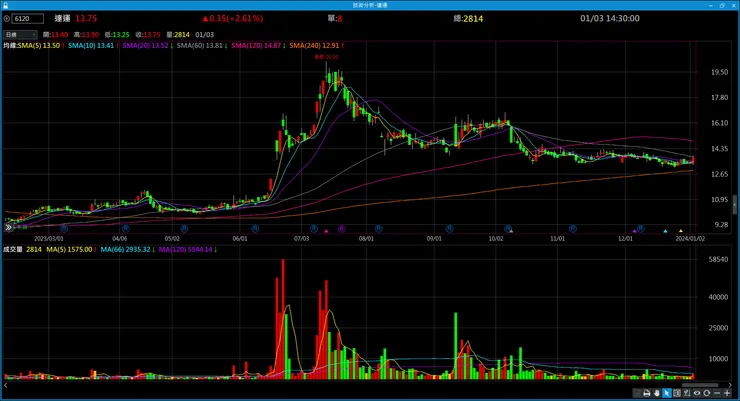Minimize the chart window
Screen dimensions: 740x401
(x=711, y=5)
